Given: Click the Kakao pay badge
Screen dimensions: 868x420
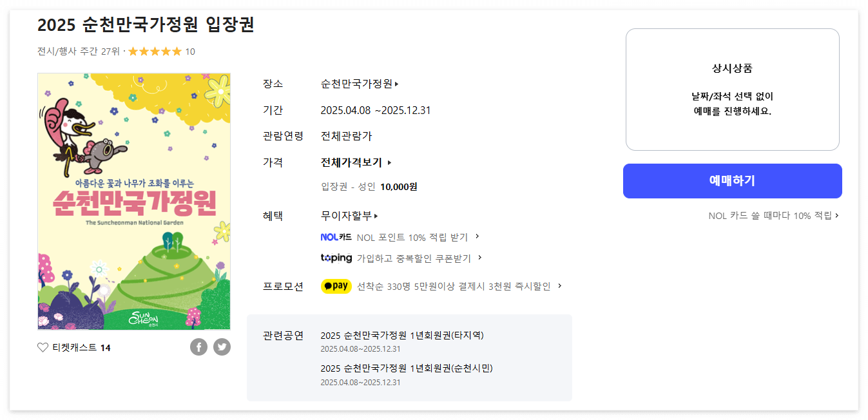Looking at the screenshot, I should tap(336, 286).
